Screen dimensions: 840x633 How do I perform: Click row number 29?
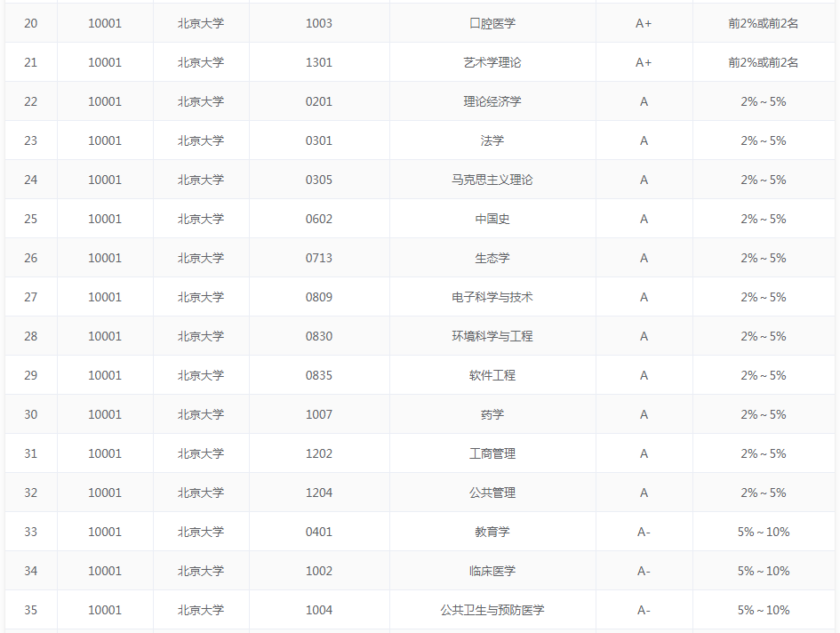(30, 376)
